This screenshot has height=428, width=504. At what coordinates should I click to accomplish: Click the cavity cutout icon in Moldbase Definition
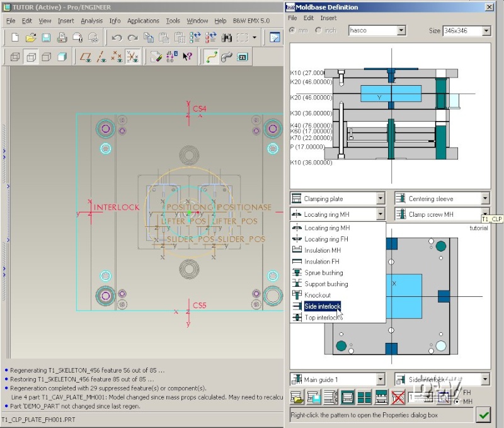[x=348, y=398]
